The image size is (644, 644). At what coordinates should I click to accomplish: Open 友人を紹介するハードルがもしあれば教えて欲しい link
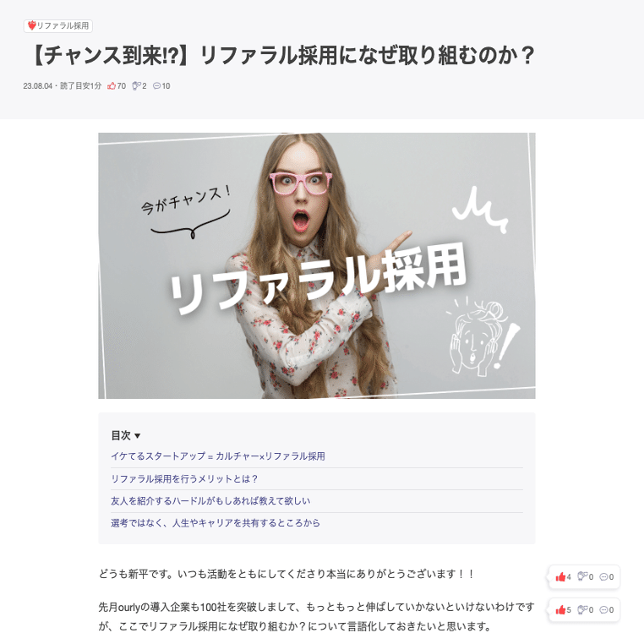coord(210,500)
